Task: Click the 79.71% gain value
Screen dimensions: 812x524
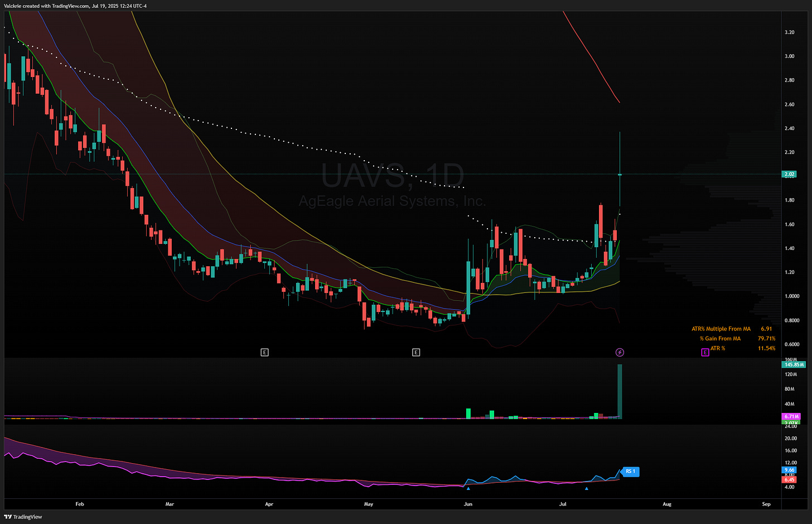Action: 766,339
